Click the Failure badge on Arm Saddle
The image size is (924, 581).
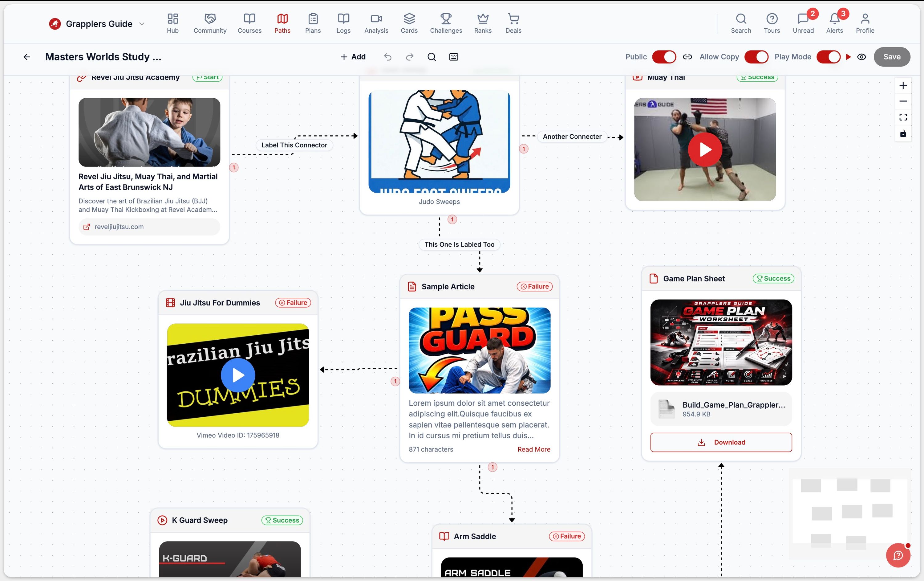(x=567, y=536)
